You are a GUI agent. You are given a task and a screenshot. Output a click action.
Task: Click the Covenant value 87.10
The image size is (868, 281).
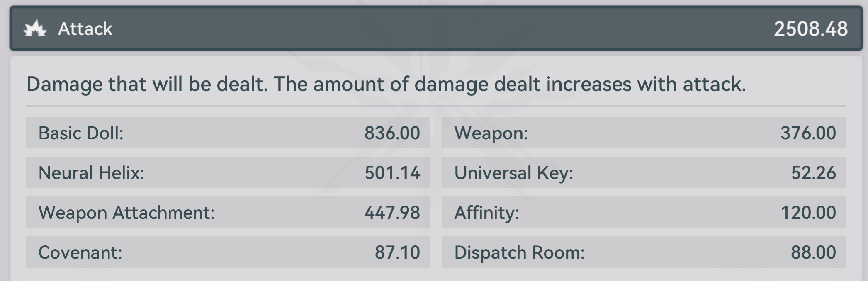click(397, 252)
